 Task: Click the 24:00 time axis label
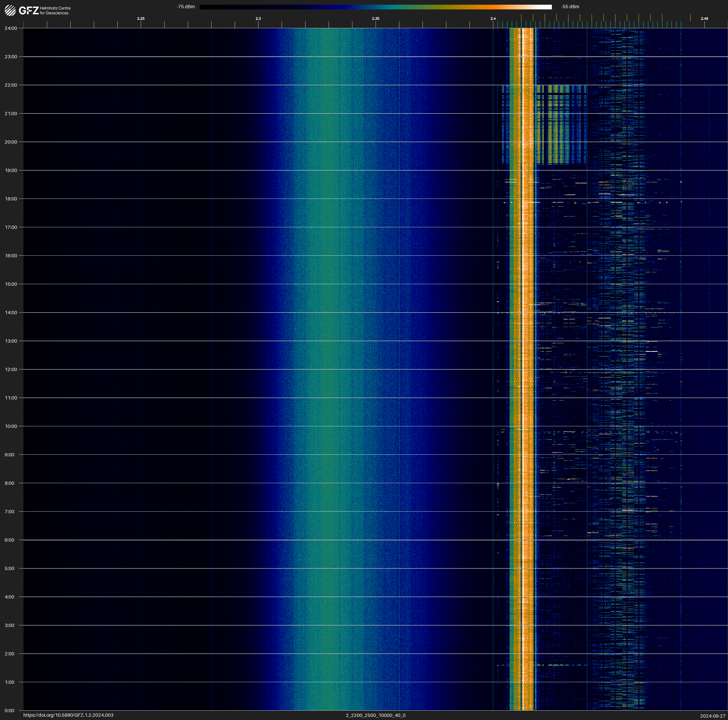[x=11, y=28]
